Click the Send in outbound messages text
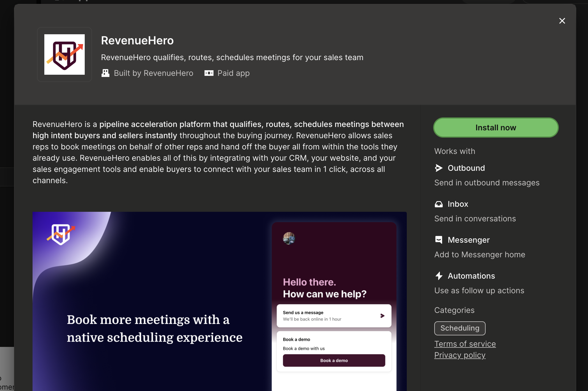 coord(487,183)
